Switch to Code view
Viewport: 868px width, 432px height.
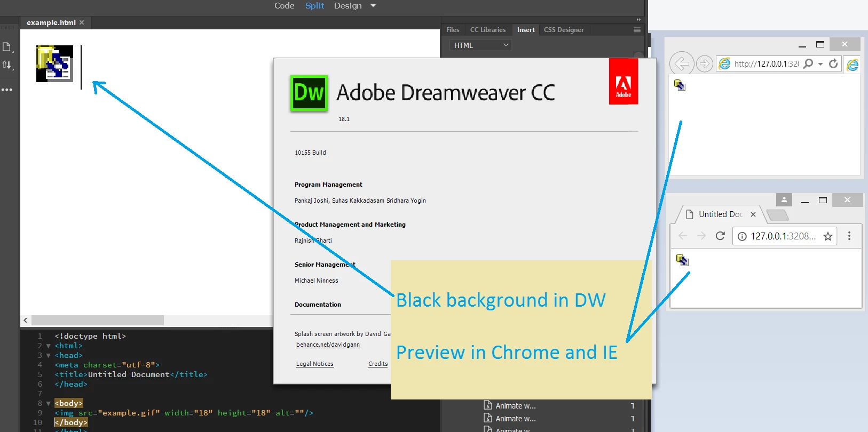[285, 6]
